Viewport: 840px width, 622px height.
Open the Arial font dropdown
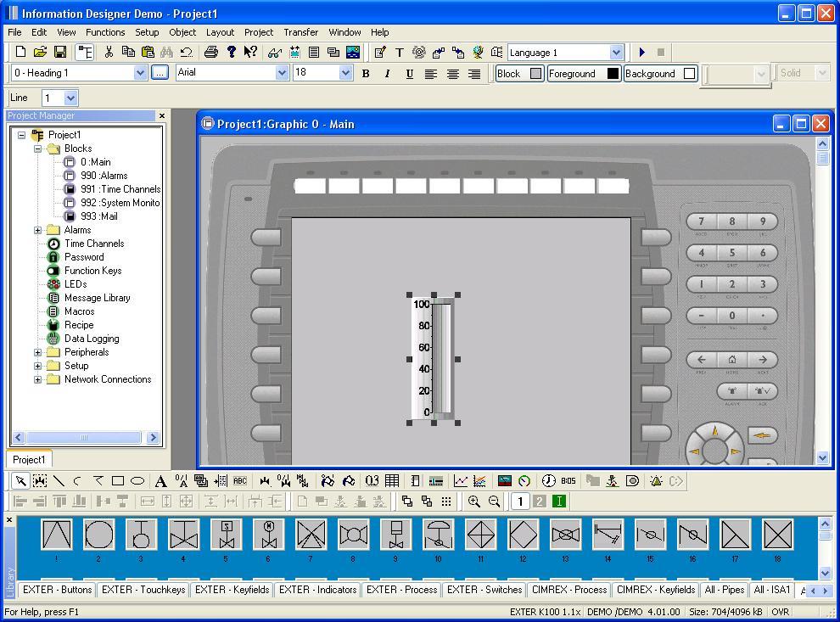(282, 73)
